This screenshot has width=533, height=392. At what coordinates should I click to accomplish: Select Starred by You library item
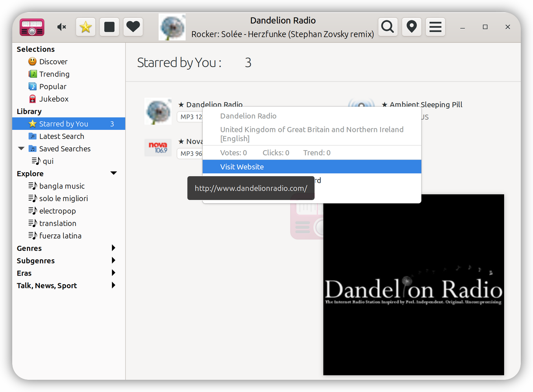[x=69, y=124]
